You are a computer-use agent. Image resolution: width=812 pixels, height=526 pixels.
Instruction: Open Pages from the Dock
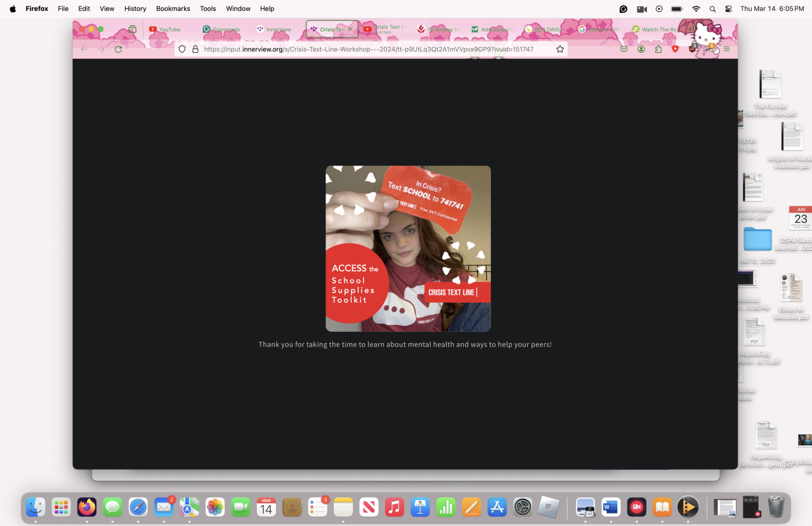471,507
